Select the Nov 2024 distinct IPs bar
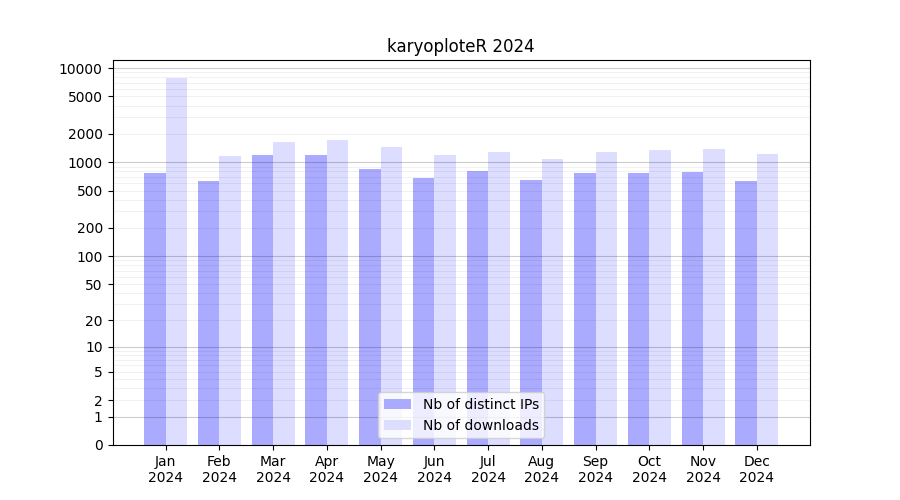900x500 pixels. [692, 308]
